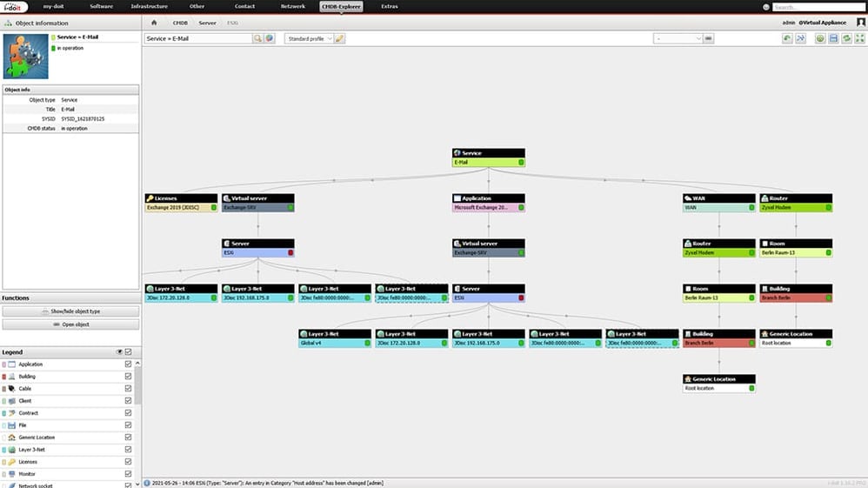
Task: Uncheck the Client legend checkbox
Action: 129,400
